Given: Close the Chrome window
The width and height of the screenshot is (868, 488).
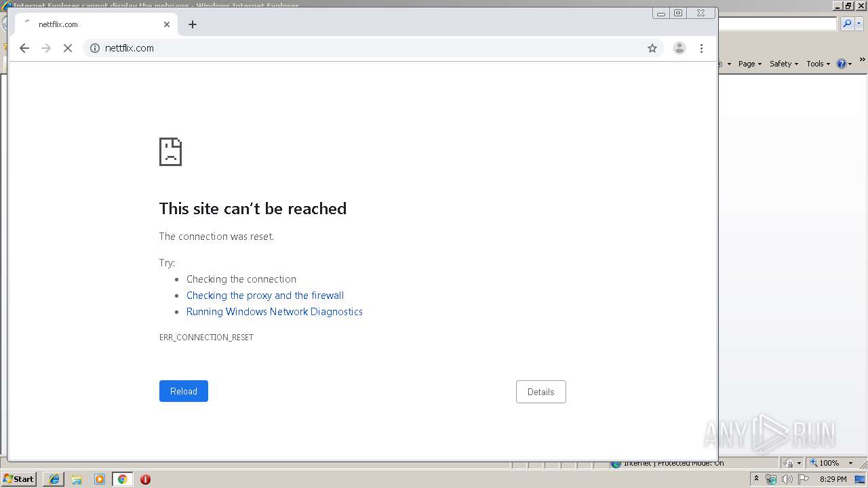Looking at the screenshot, I should 701,13.
